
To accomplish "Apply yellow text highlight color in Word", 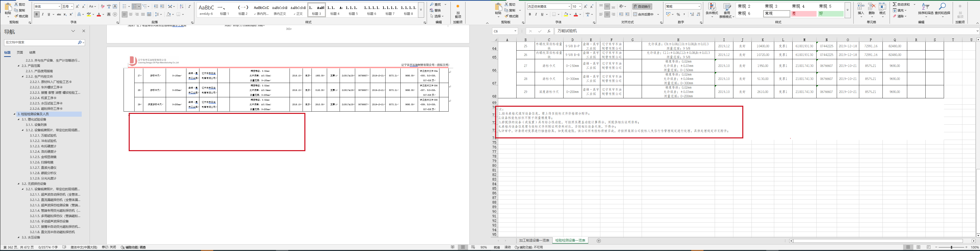I will pyautogui.click(x=89, y=15).
